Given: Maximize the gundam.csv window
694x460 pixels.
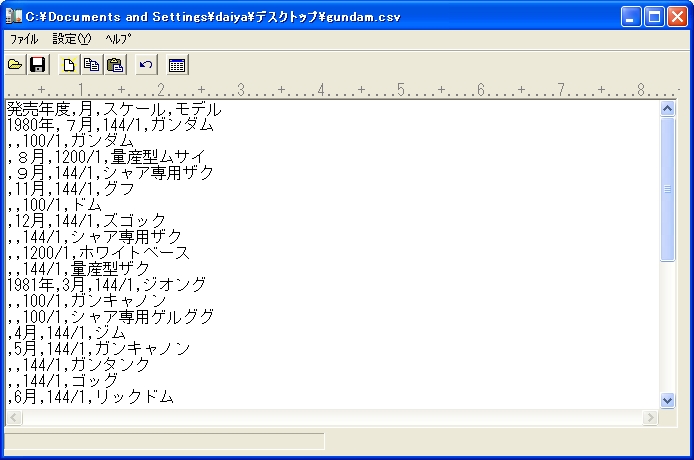Looking at the screenshot, I should [654, 17].
